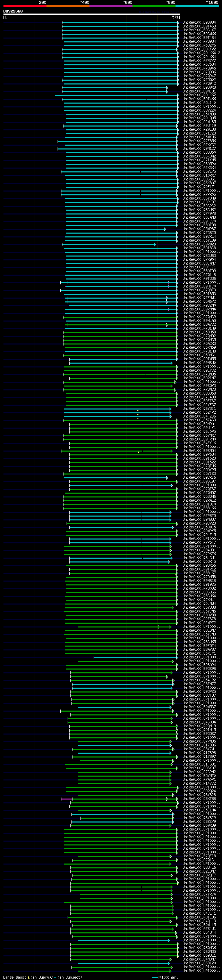The height and width of the screenshot is (980, 222).
Task: Select the UniRef100_C5XND9 label
Action: coord(199,114)
